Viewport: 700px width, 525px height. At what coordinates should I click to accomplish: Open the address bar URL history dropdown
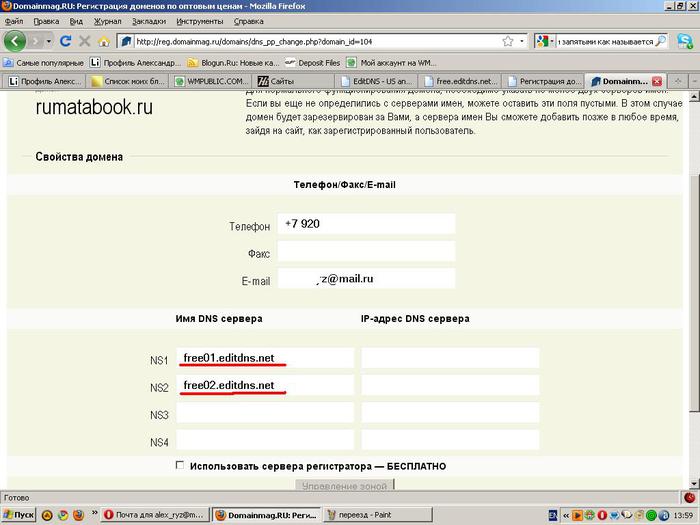pyautogui.click(x=521, y=42)
